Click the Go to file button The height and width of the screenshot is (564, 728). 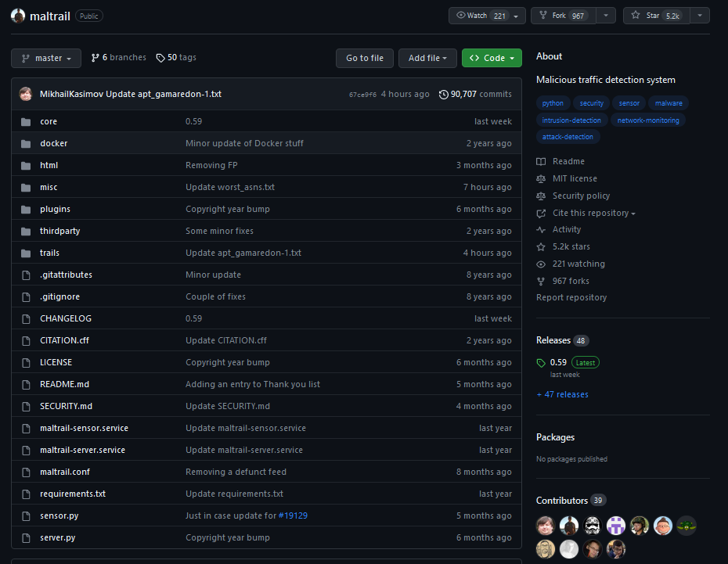pos(365,59)
